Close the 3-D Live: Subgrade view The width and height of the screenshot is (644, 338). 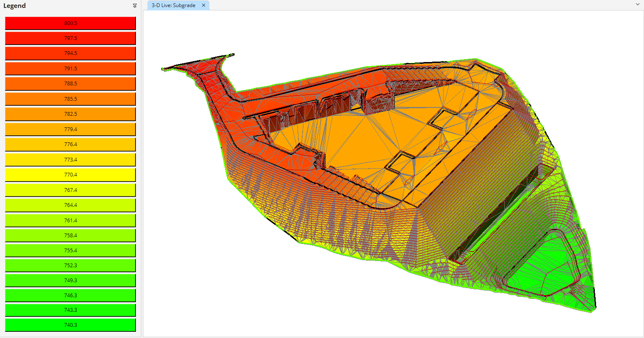[x=203, y=5]
